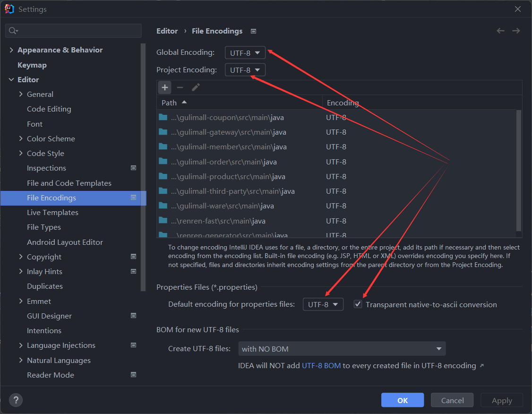Open Intentions settings
Image resolution: width=532 pixels, height=414 pixels.
tap(44, 330)
